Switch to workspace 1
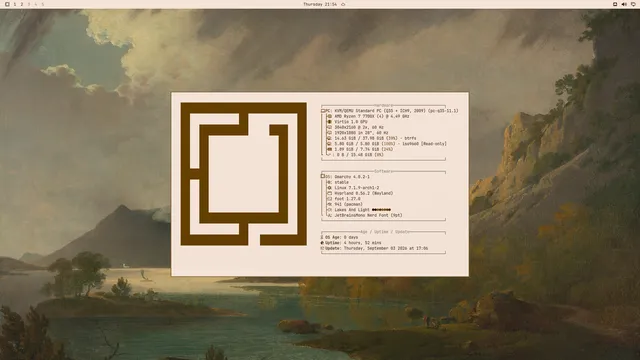The height and width of the screenshot is (360, 640). [x=15, y=4]
